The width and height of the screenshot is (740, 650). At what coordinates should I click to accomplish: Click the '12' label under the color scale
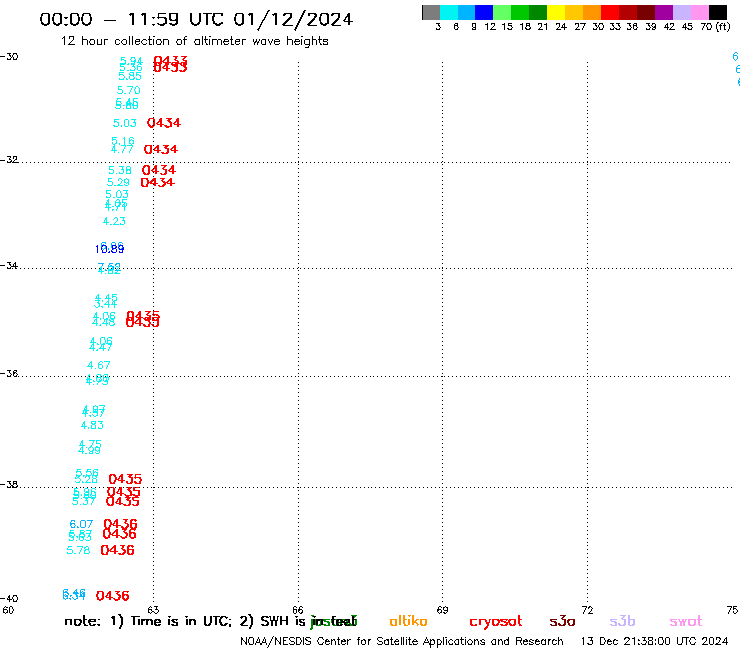(x=490, y=27)
